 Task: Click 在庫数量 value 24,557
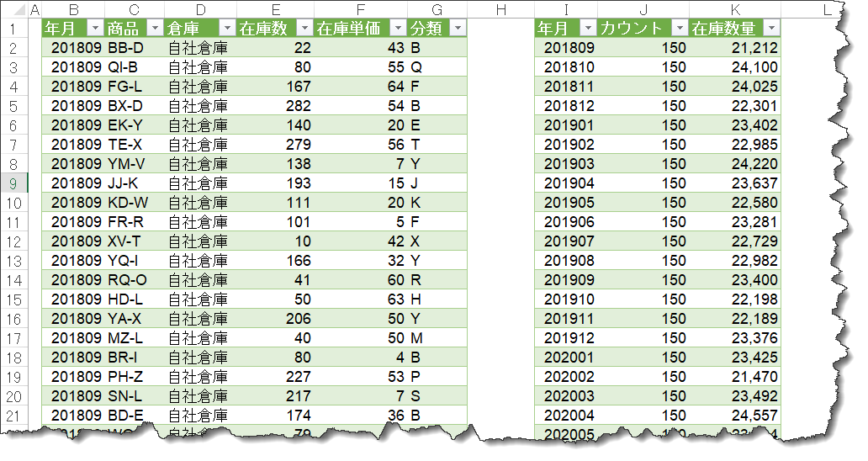pyautogui.click(x=734, y=416)
